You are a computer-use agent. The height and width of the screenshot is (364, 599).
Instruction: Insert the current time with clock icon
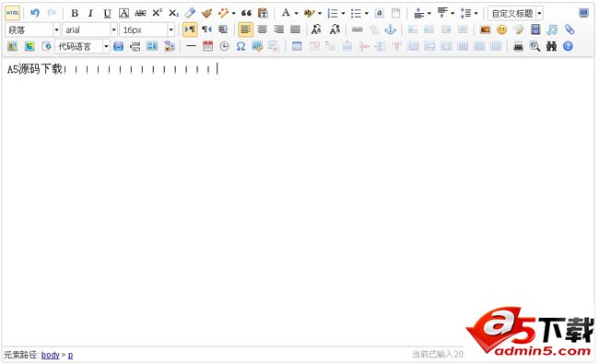224,46
